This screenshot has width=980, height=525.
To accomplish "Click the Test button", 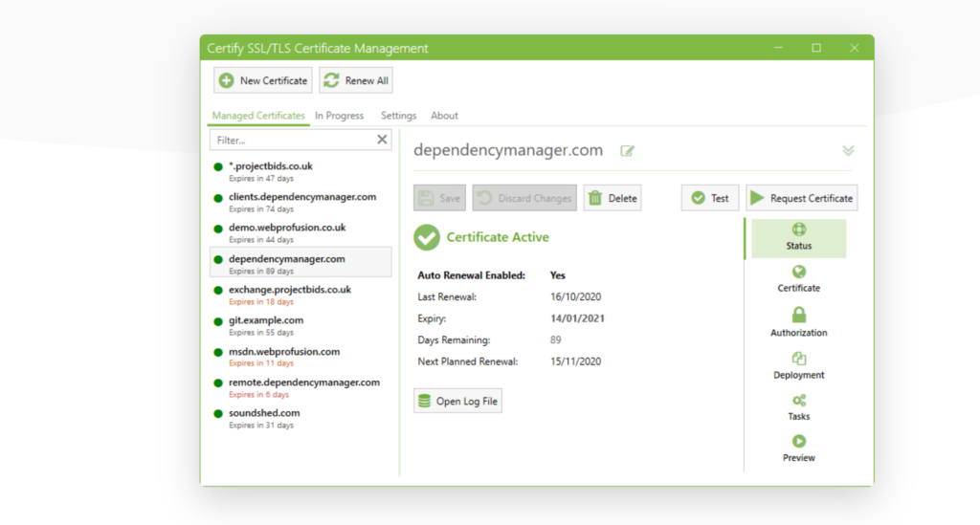I will (x=710, y=198).
